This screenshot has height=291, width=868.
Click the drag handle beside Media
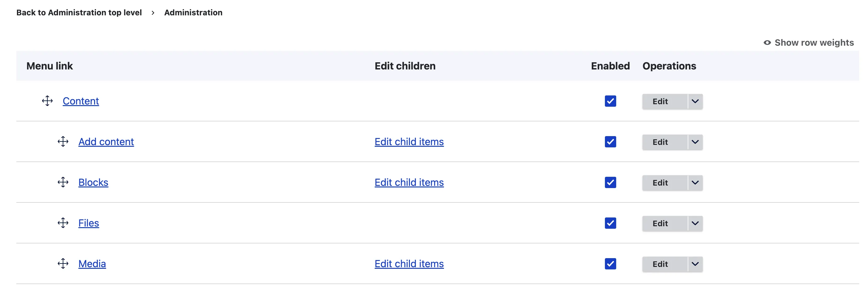point(63,264)
